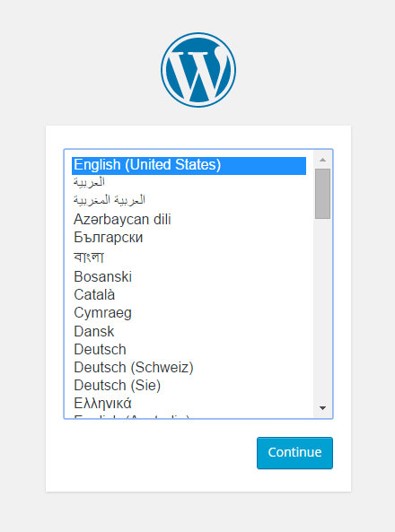Select plain Deutsch language option
The width and height of the screenshot is (395, 532).
pos(189,349)
